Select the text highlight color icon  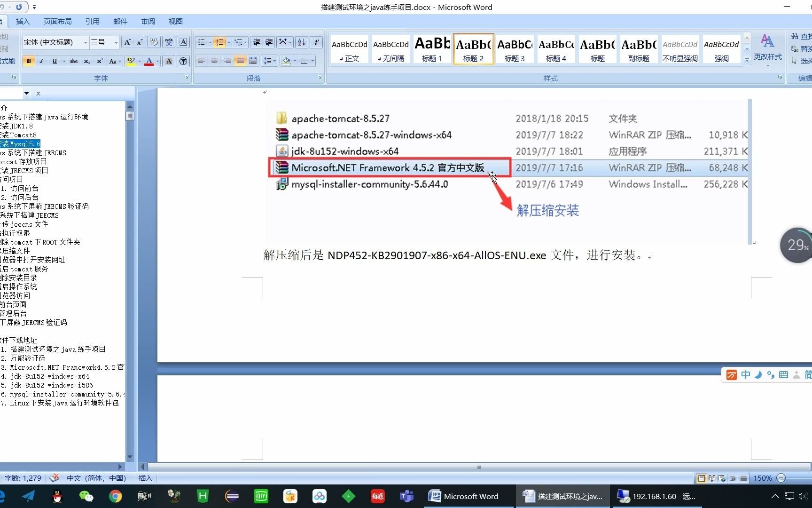(131, 61)
